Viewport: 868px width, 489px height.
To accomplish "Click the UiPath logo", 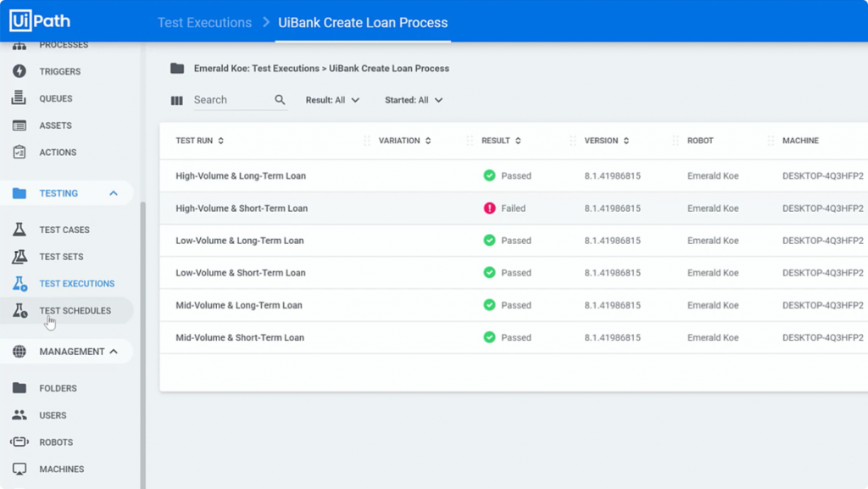I will tap(40, 21).
